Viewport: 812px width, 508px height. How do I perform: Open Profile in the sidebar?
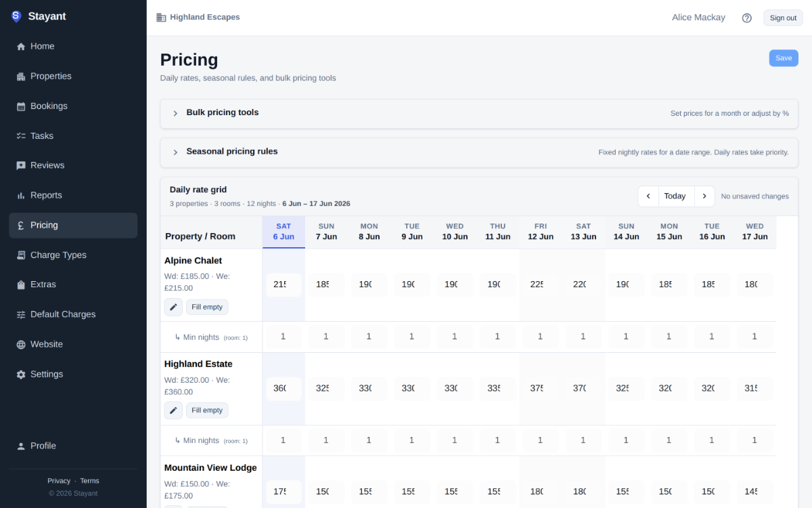73,446
